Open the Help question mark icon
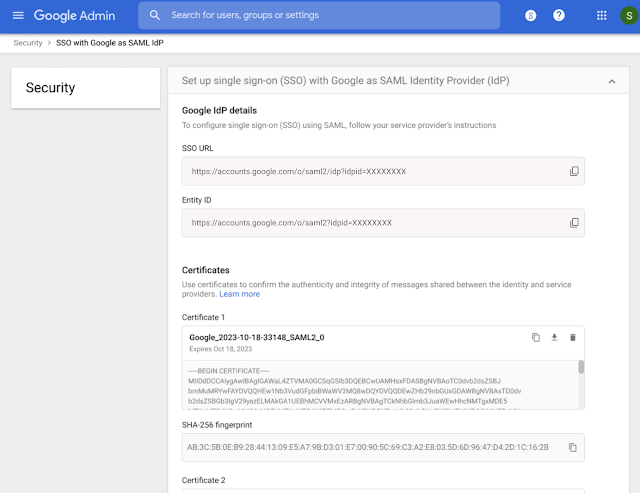The width and height of the screenshot is (640, 493). coord(558,16)
